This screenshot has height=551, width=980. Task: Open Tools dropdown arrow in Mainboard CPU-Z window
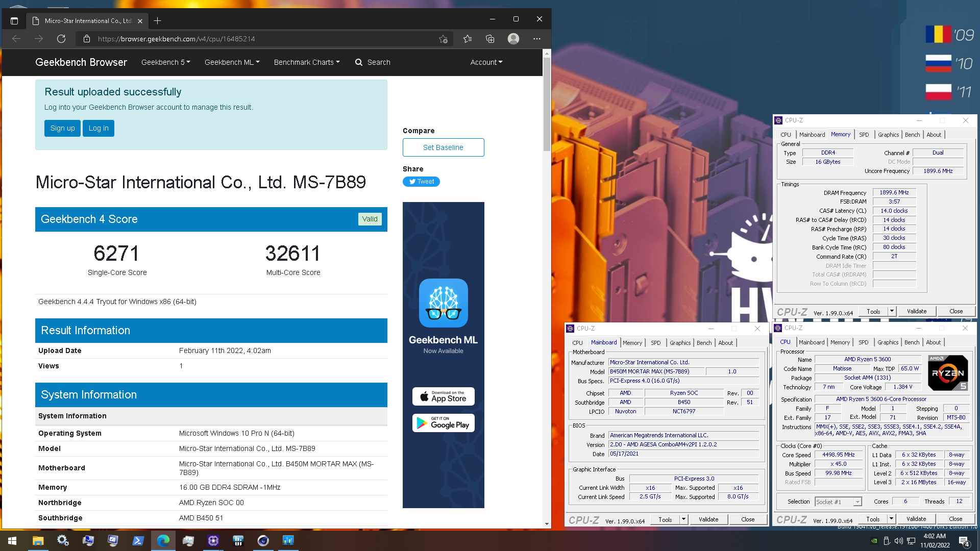click(683, 519)
